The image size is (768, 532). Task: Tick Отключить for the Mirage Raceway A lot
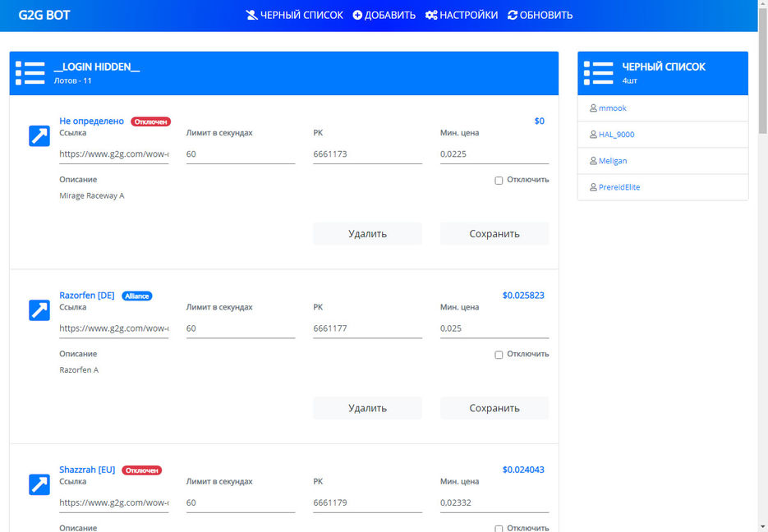coord(499,181)
